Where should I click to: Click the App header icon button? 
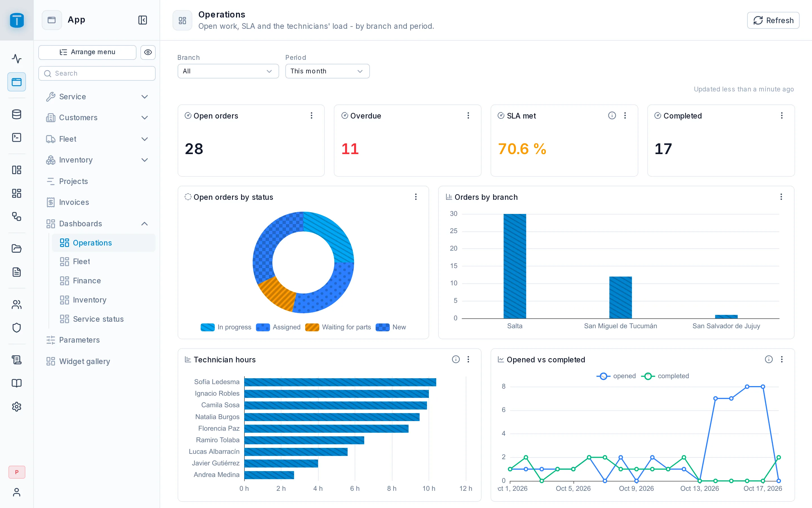pos(52,20)
